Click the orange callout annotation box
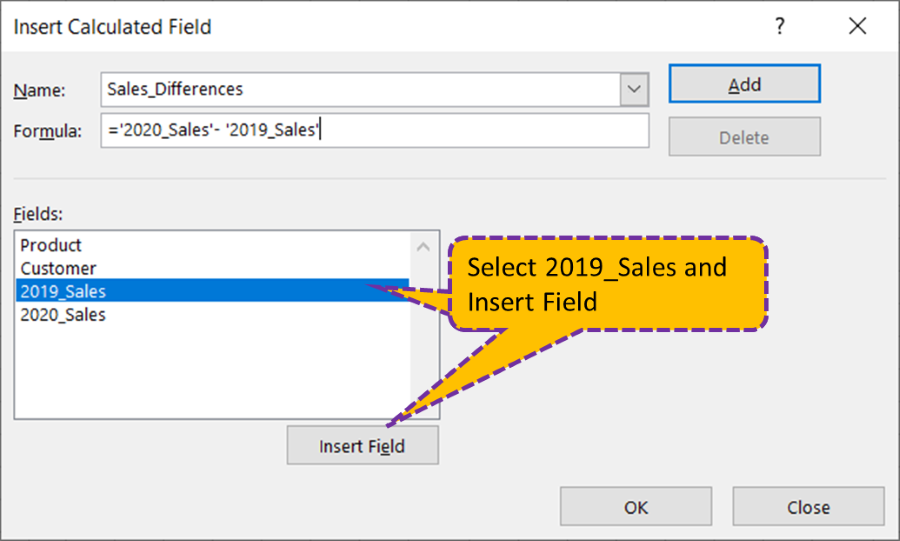The width and height of the screenshot is (900, 541). click(x=608, y=284)
